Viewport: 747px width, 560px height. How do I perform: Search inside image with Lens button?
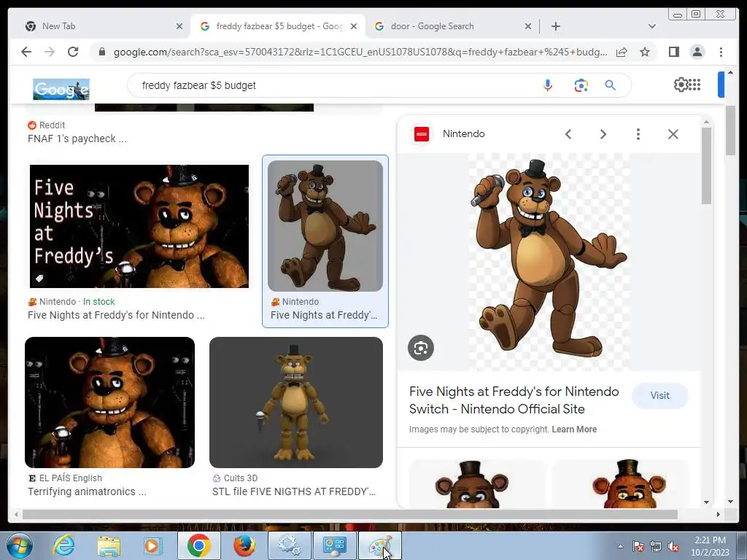pyautogui.click(x=421, y=348)
